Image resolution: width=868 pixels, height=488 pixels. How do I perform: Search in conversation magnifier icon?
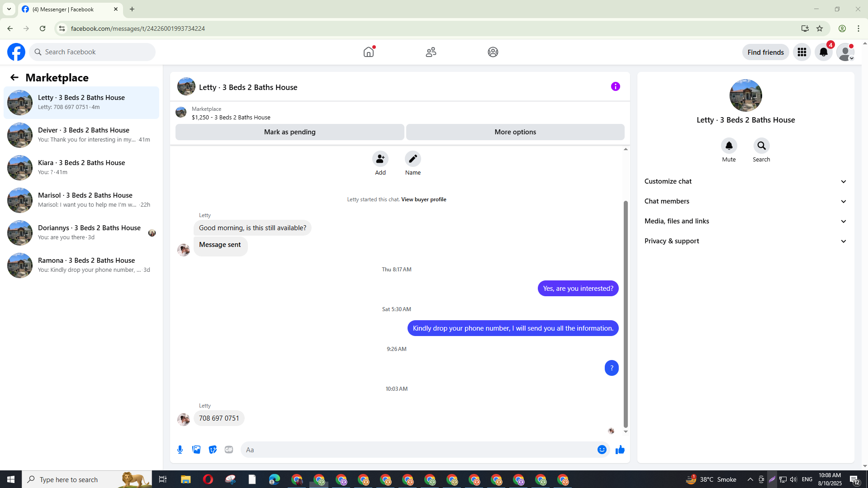[x=762, y=146]
